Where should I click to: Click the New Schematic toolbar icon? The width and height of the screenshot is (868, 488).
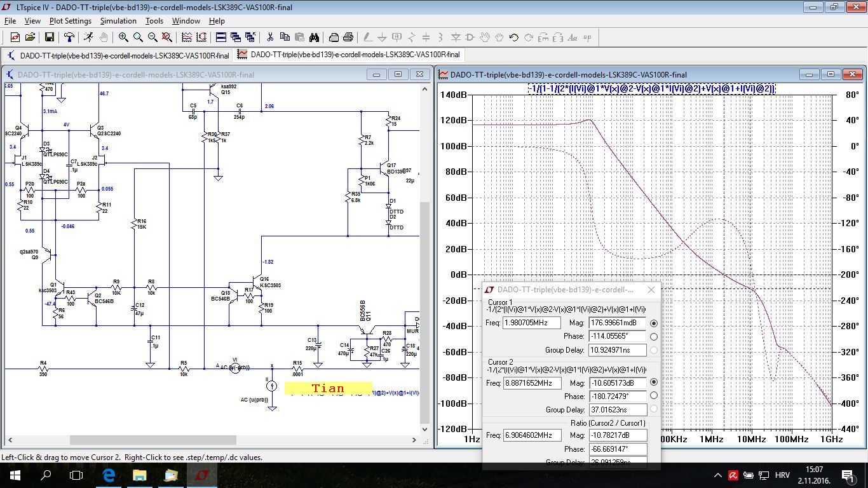click(x=15, y=37)
